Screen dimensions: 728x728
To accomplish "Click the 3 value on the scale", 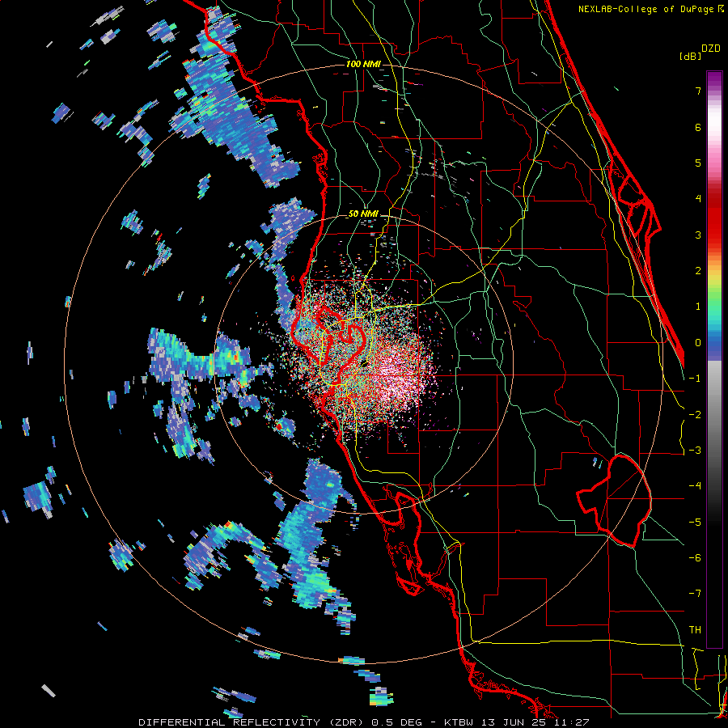I will pos(698,235).
